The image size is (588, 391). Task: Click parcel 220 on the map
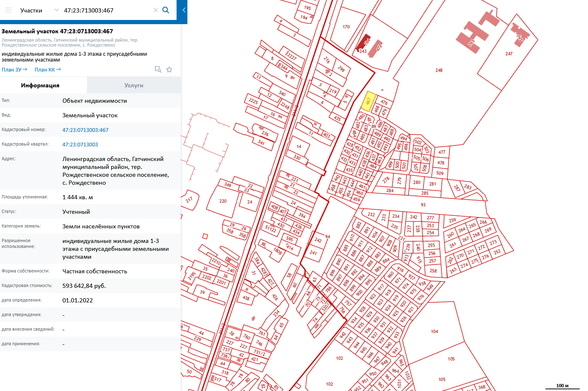click(x=223, y=201)
